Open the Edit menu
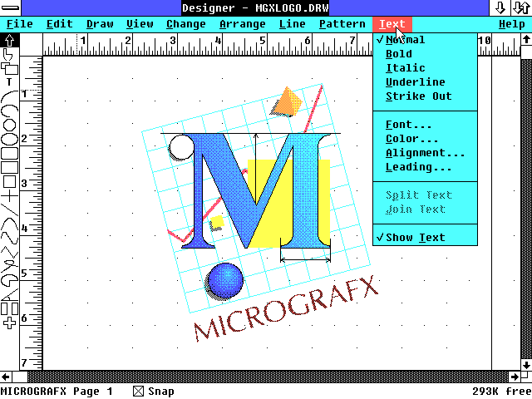This screenshot has width=532, height=399. click(60, 24)
